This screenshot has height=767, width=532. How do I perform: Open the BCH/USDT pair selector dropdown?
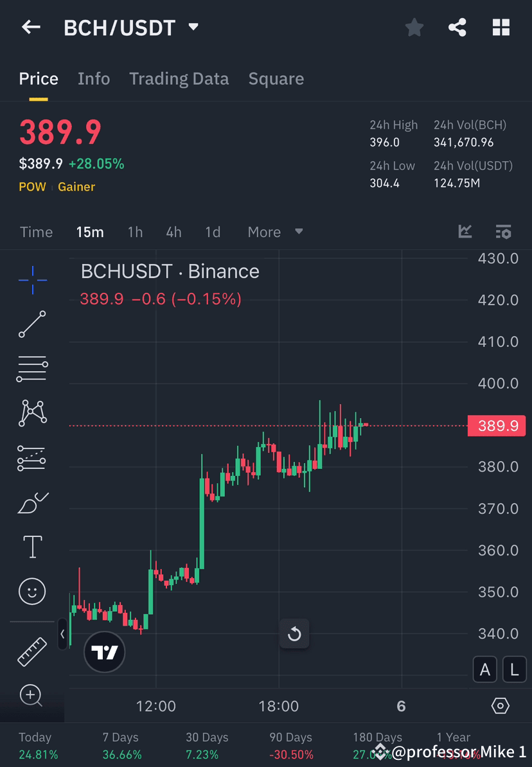193,27
